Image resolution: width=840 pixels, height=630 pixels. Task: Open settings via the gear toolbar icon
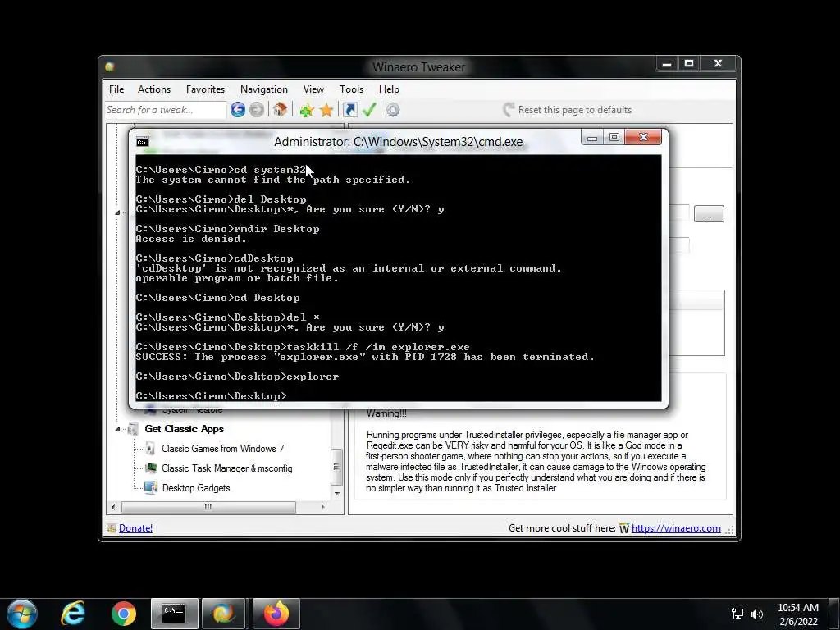393,110
